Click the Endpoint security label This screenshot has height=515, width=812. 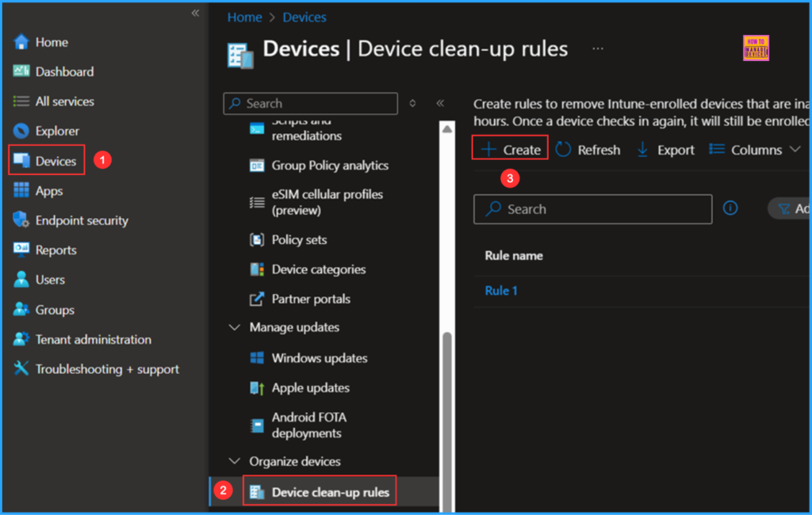pos(82,220)
